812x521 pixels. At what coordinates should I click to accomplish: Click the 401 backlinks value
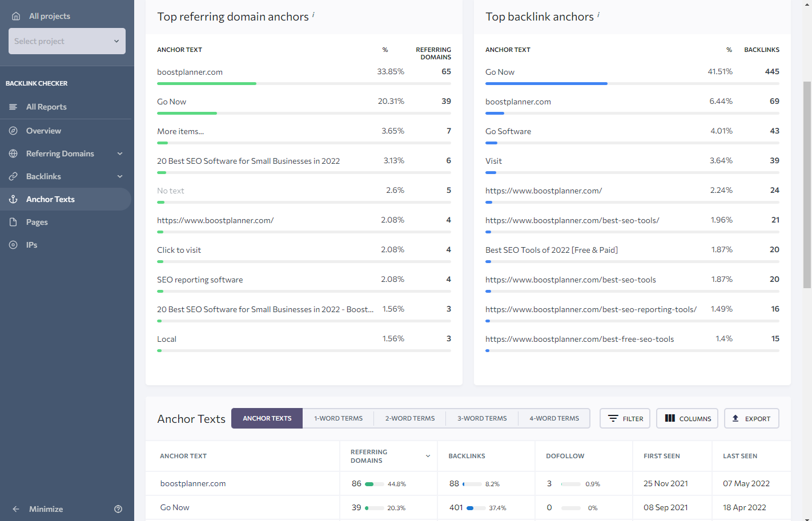pyautogui.click(x=456, y=507)
